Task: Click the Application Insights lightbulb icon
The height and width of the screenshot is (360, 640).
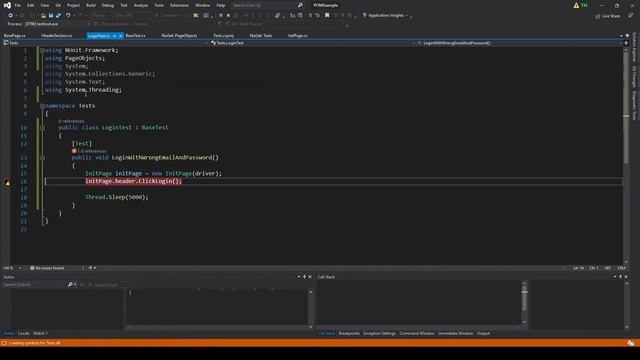Action: click(364, 16)
